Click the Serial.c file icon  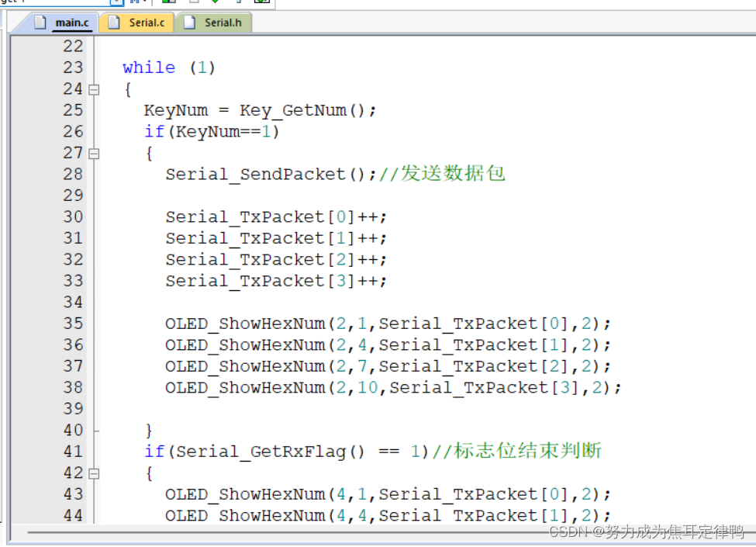click(114, 23)
